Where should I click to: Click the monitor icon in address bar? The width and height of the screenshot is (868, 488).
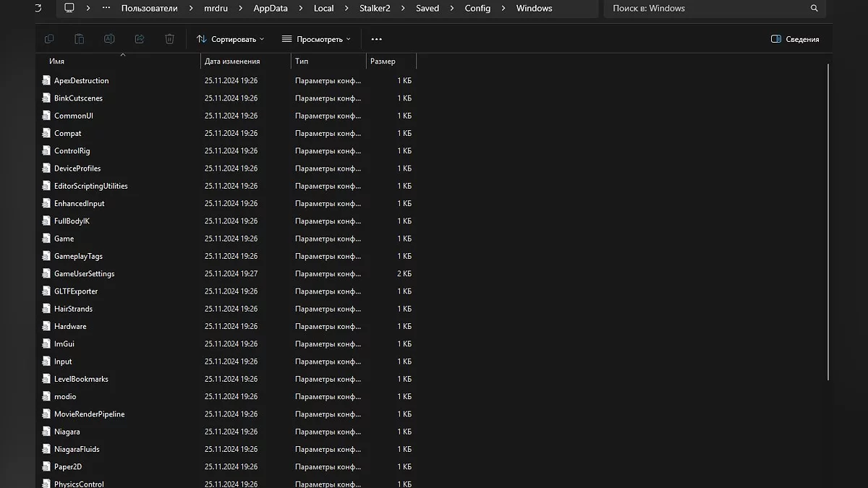tap(69, 9)
